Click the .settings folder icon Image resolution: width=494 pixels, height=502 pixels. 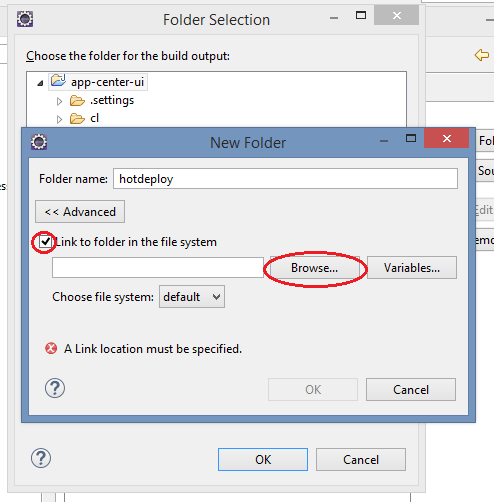click(77, 100)
